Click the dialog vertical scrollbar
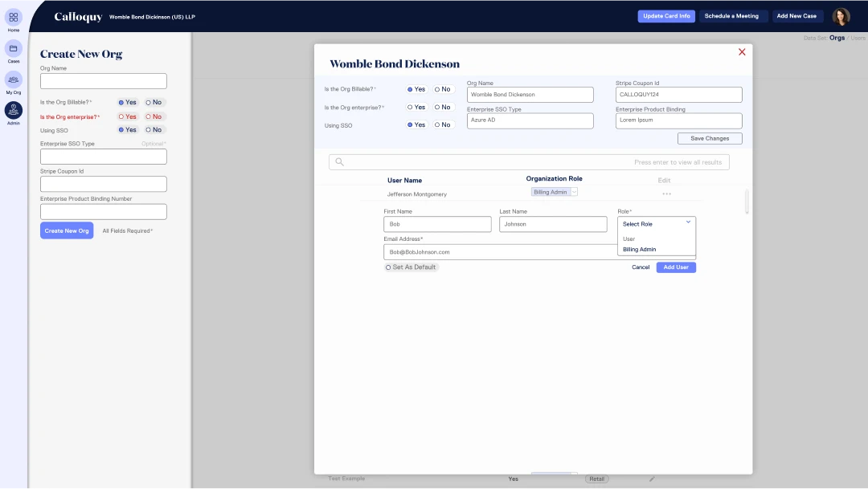The width and height of the screenshot is (868, 489). (747, 202)
